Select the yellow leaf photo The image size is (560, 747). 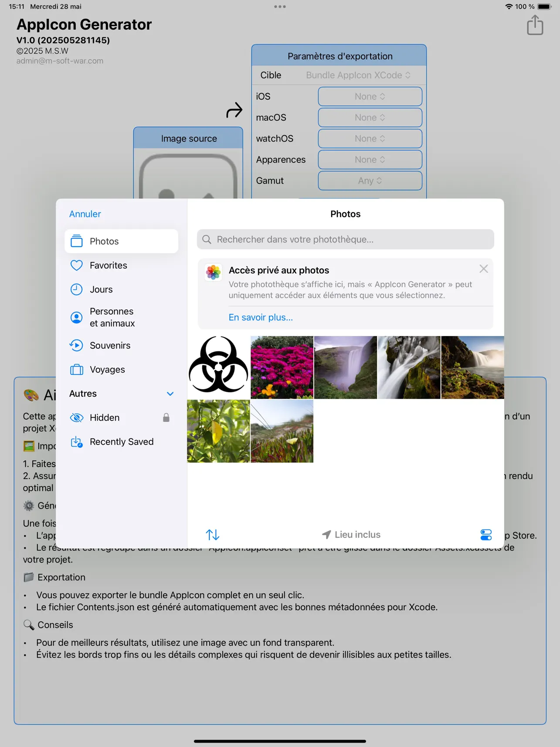coord(218,431)
